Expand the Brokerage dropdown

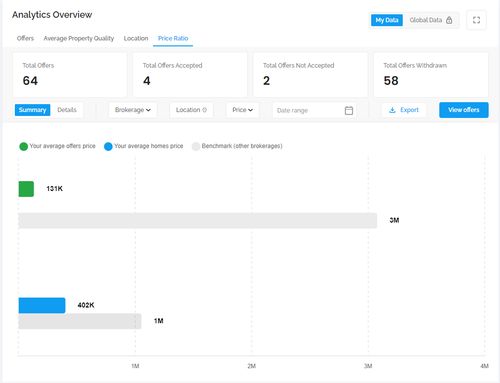[133, 110]
